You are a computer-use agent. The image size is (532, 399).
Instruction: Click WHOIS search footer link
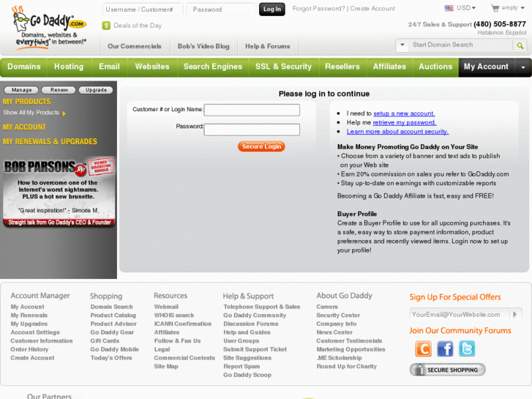tap(174, 315)
